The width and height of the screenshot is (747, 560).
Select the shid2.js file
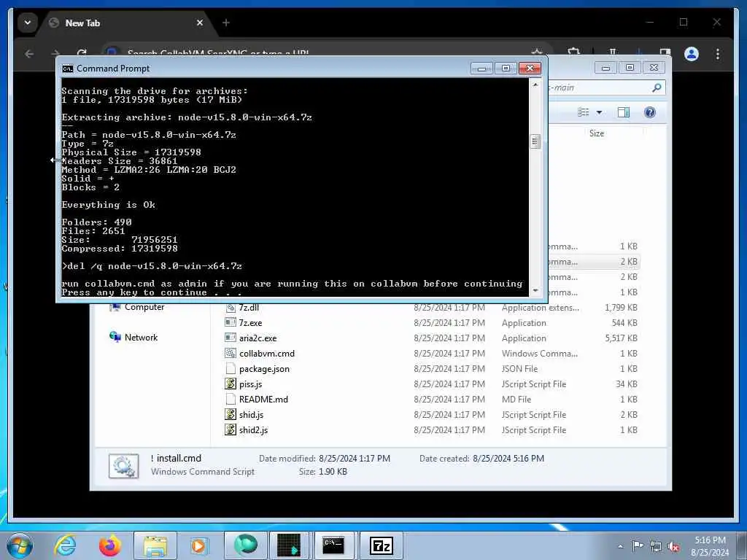pos(253,429)
